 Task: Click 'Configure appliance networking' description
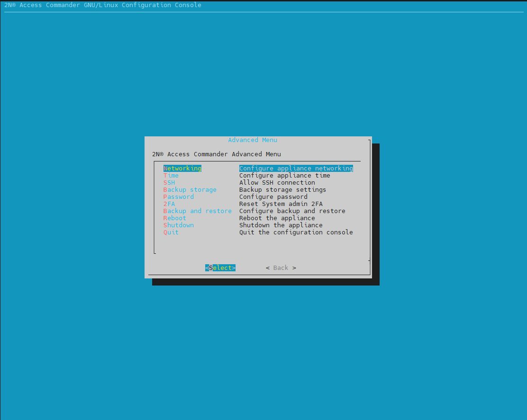(296, 168)
